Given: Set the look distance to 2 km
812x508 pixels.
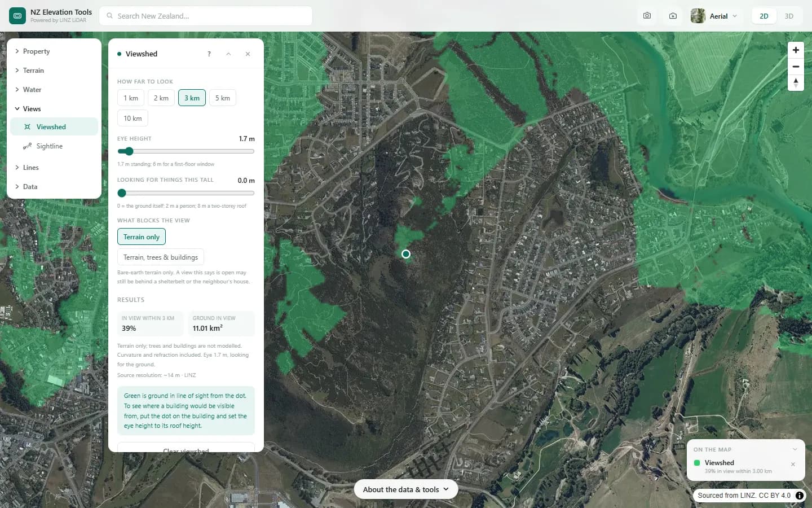Looking at the screenshot, I should coord(161,98).
